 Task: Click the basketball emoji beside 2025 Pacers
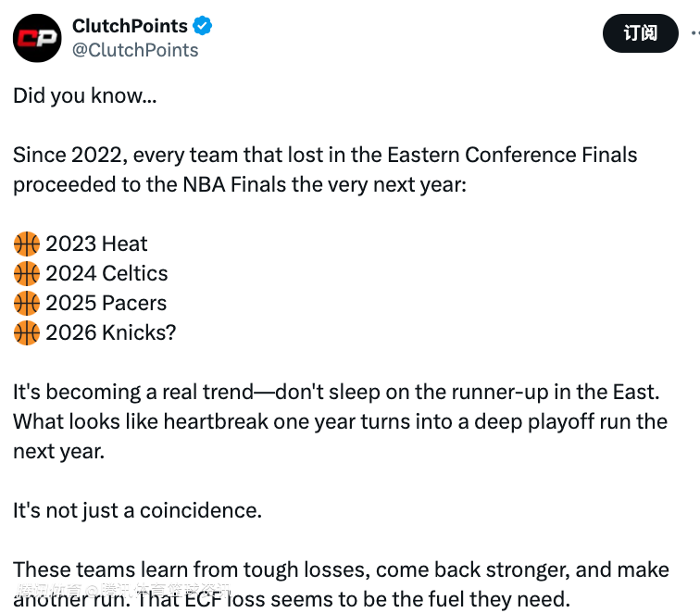point(26,303)
